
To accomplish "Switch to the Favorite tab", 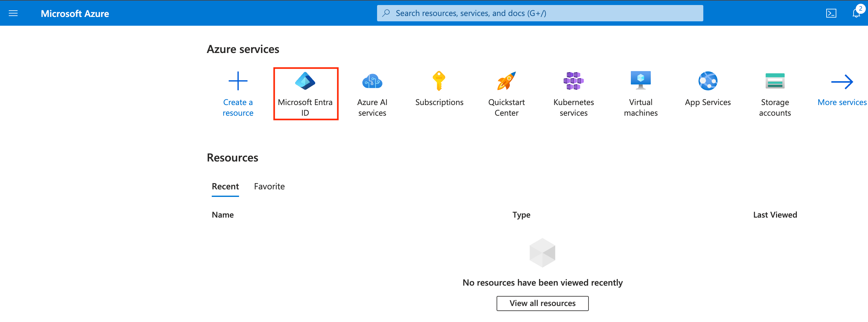I will tap(269, 186).
